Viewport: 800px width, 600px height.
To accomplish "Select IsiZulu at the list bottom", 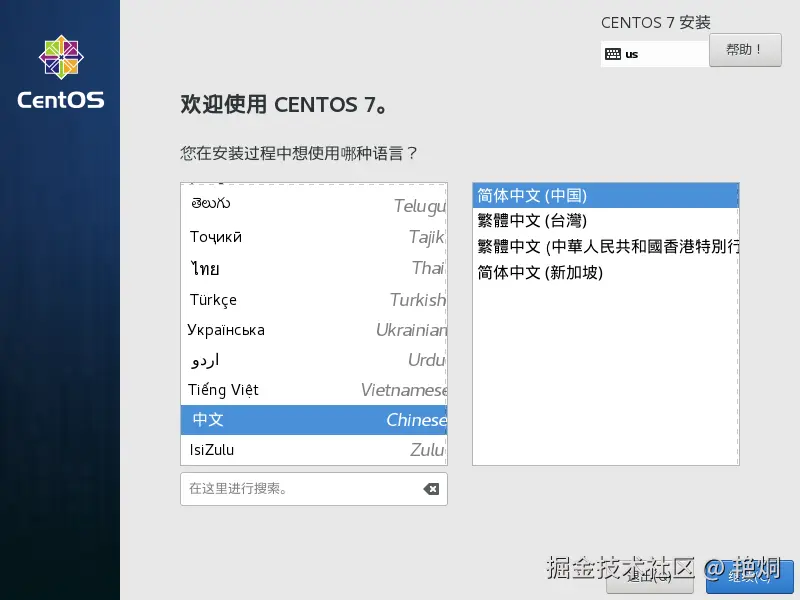I will coord(300,450).
